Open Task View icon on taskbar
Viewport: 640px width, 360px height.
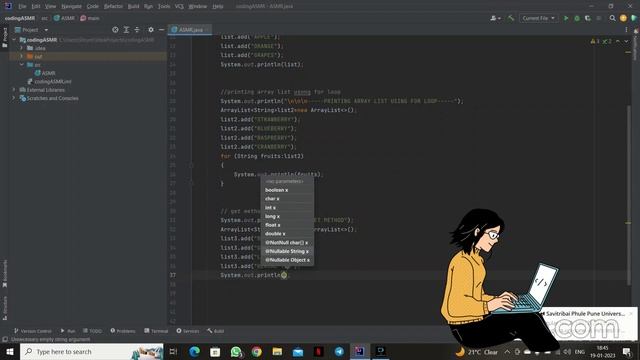[173, 351]
